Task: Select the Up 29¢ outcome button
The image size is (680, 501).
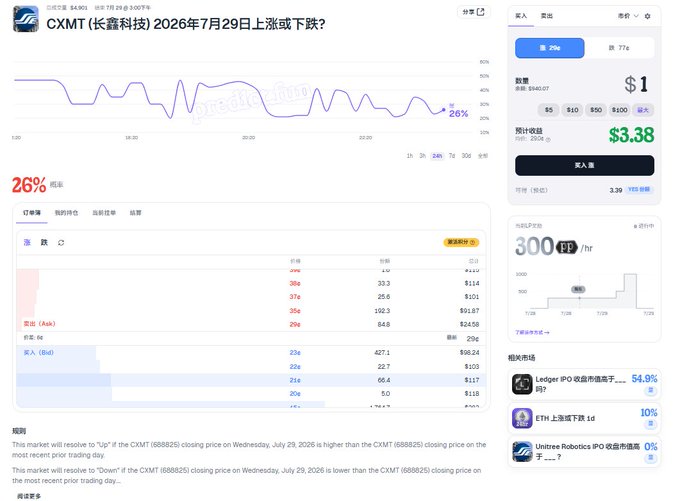Action: coord(549,48)
